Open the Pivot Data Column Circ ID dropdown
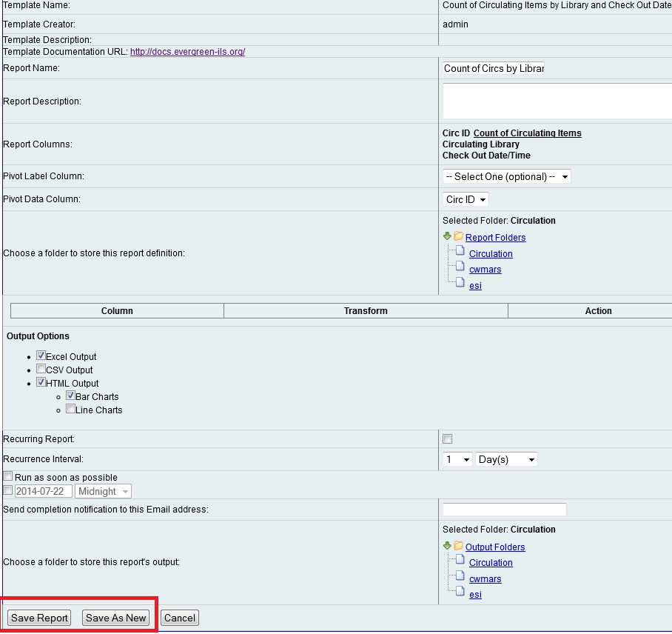This screenshot has width=672, height=634. (x=466, y=200)
